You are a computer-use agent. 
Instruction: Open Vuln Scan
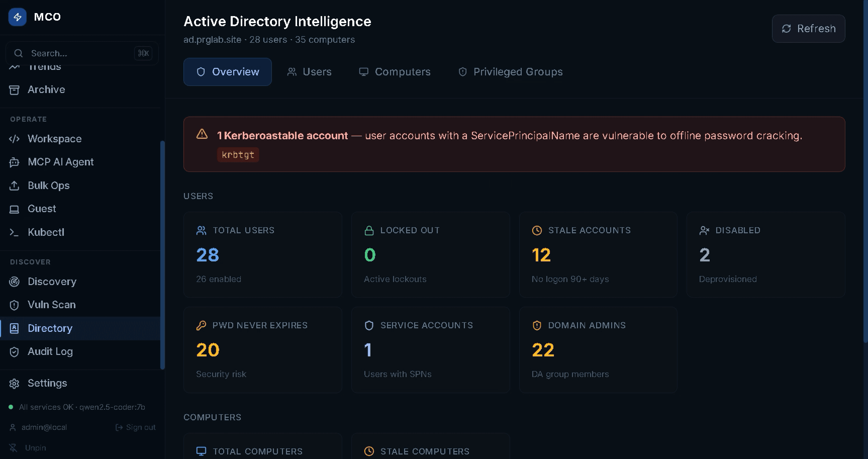tap(80, 305)
